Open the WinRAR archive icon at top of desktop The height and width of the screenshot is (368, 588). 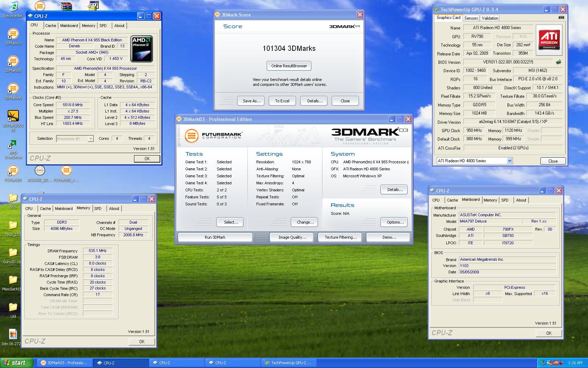click(x=66, y=6)
